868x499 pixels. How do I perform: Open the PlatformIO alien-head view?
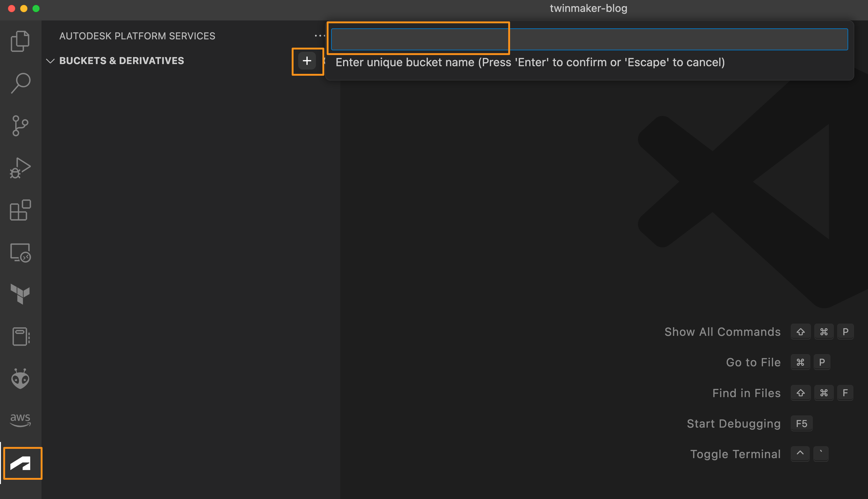pos(20,378)
